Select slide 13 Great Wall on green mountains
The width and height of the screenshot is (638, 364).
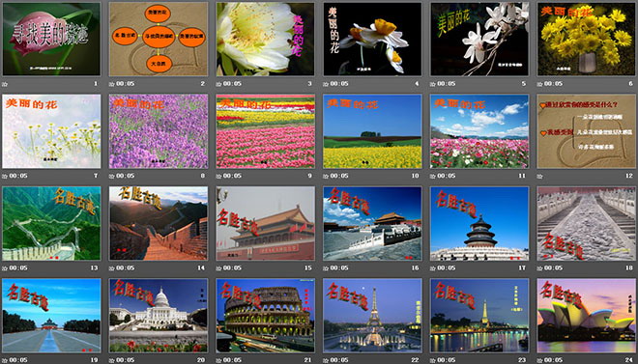(x=51, y=223)
